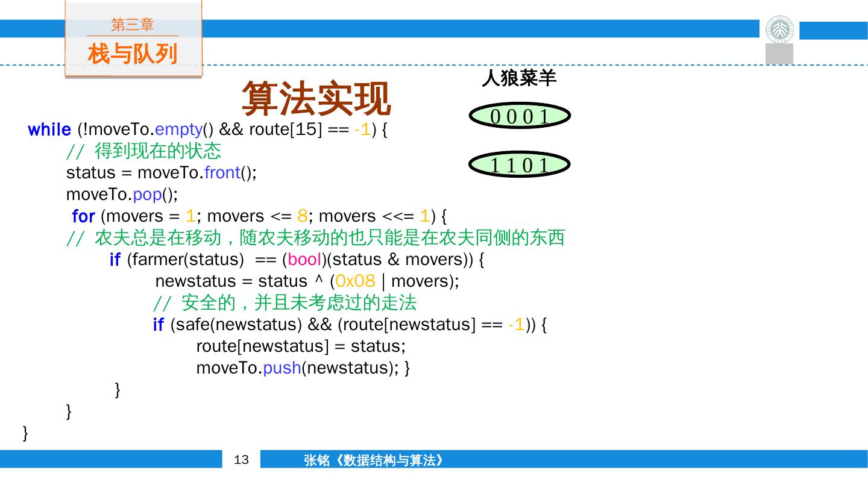The height and width of the screenshot is (488, 868).
Task: Click the blue for keyword
Action: 83,216
